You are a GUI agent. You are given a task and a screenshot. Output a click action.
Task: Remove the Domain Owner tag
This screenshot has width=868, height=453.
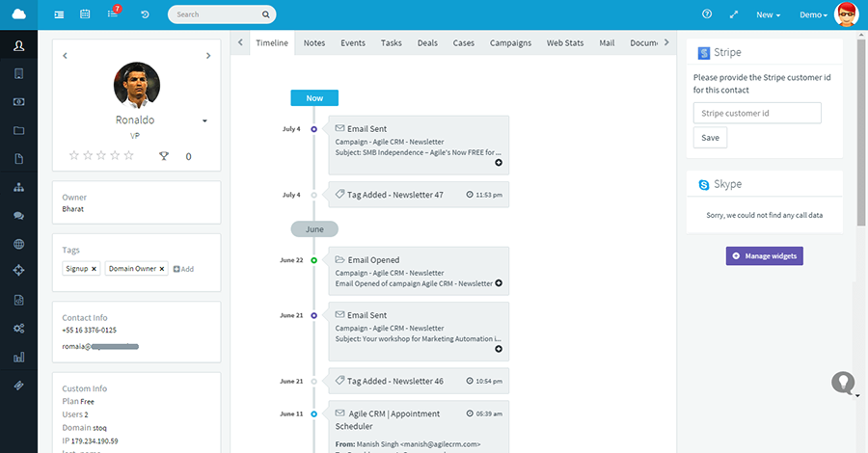coord(162,269)
